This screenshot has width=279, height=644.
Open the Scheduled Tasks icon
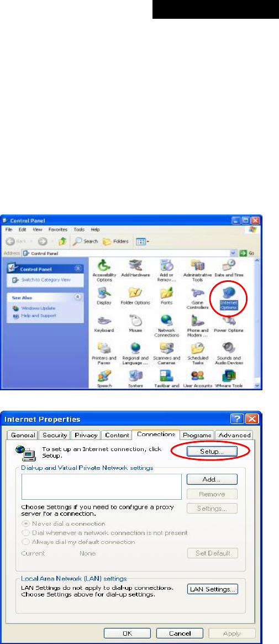[197, 353]
